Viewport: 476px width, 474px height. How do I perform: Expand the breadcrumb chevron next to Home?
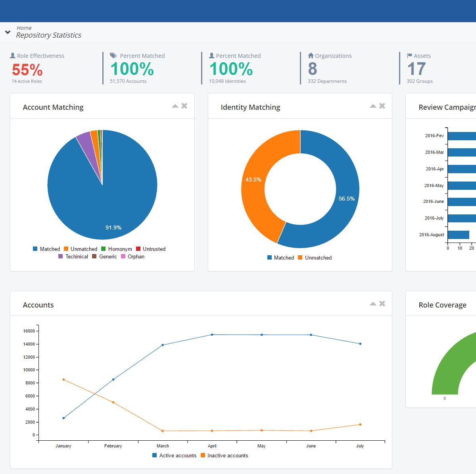click(8, 32)
